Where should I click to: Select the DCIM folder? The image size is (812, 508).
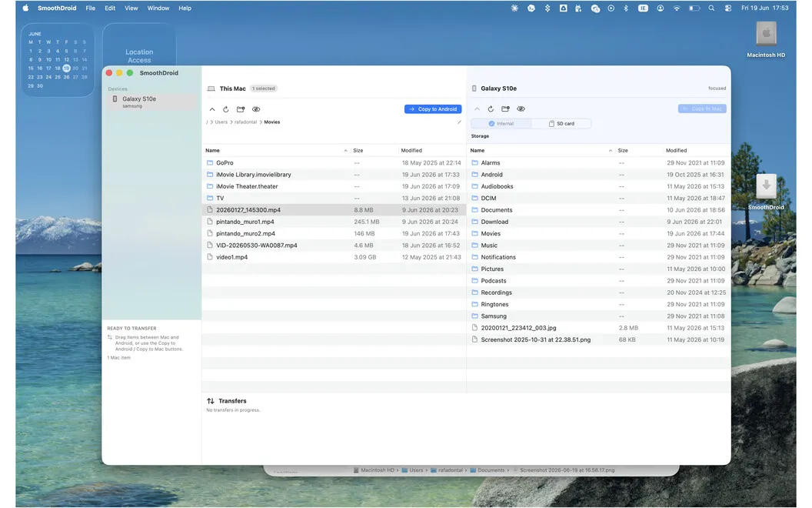599,198
